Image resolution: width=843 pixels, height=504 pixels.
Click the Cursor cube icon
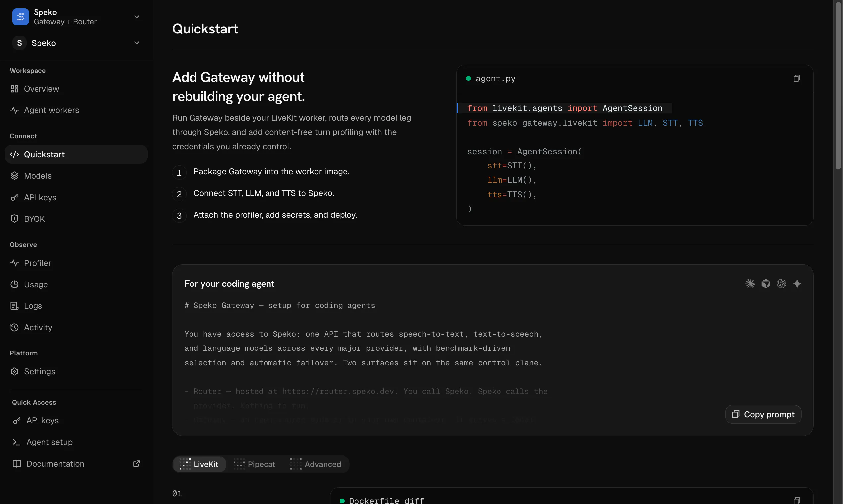coord(766,283)
